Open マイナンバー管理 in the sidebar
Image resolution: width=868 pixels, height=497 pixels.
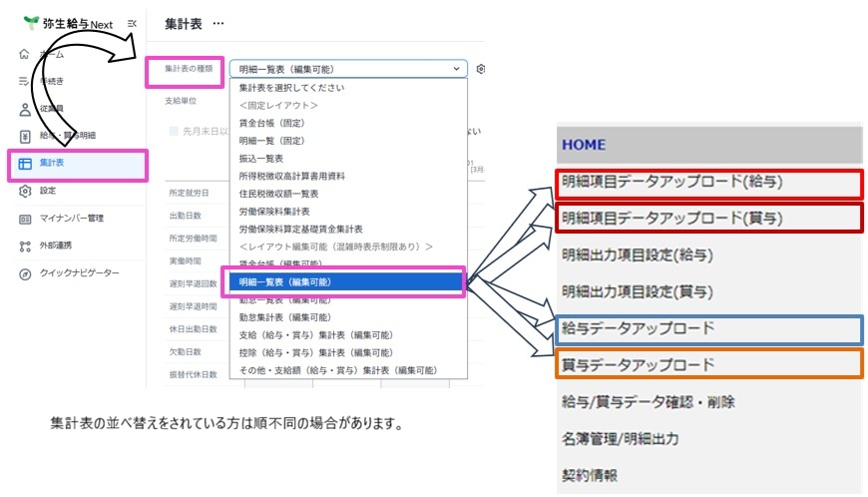pyautogui.click(x=72, y=218)
